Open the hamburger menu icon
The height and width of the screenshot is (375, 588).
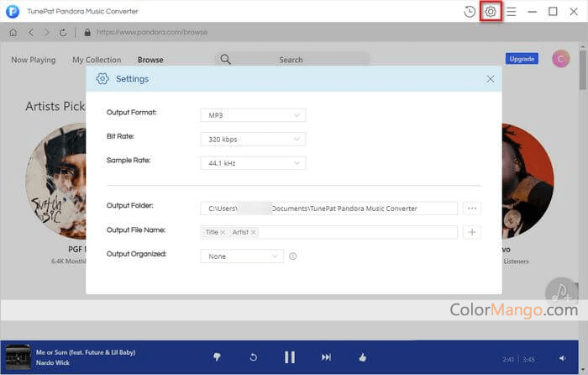[x=511, y=12]
